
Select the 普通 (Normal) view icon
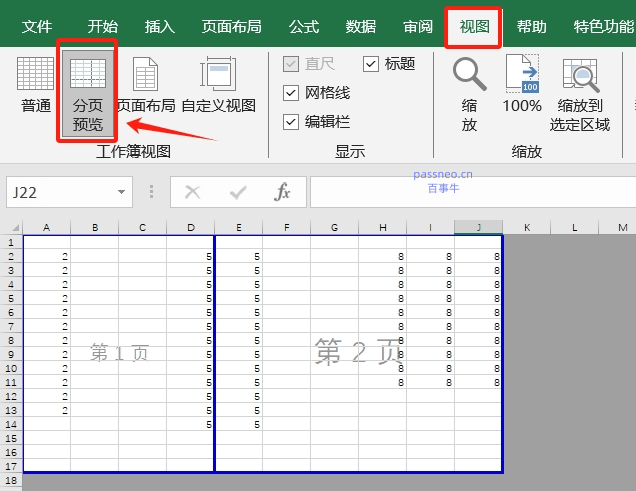pos(36,84)
